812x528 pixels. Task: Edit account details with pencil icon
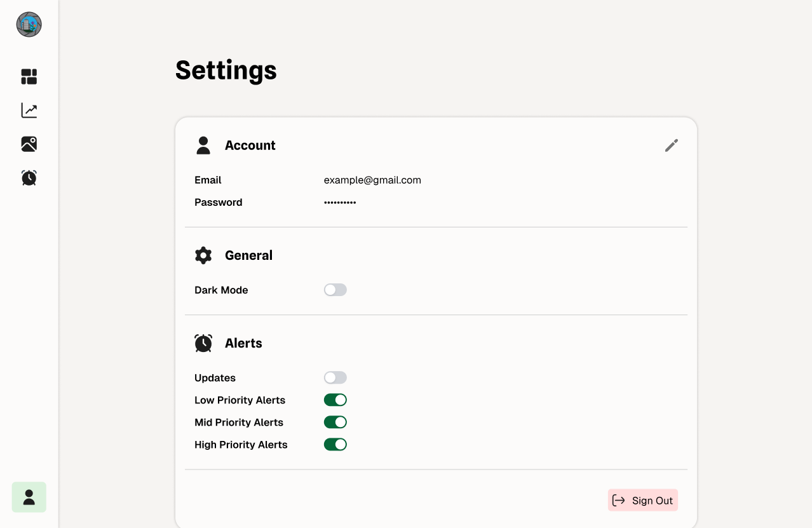point(672,146)
